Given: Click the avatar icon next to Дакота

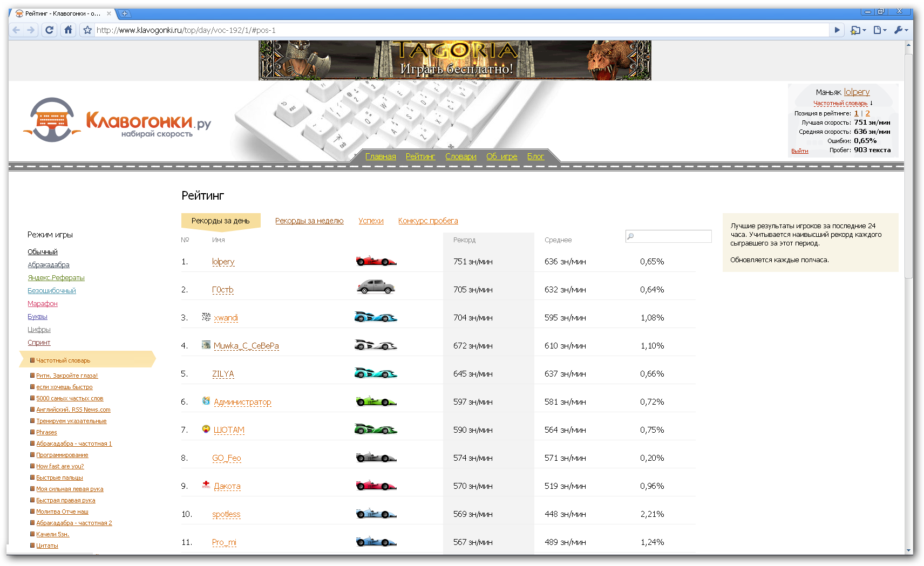Looking at the screenshot, I should point(206,485).
